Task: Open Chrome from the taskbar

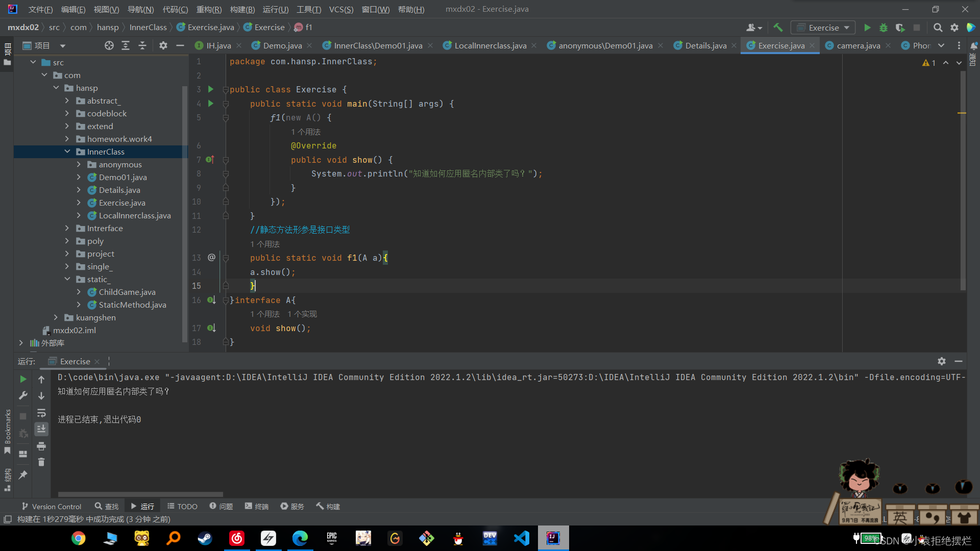Action: pyautogui.click(x=79, y=538)
